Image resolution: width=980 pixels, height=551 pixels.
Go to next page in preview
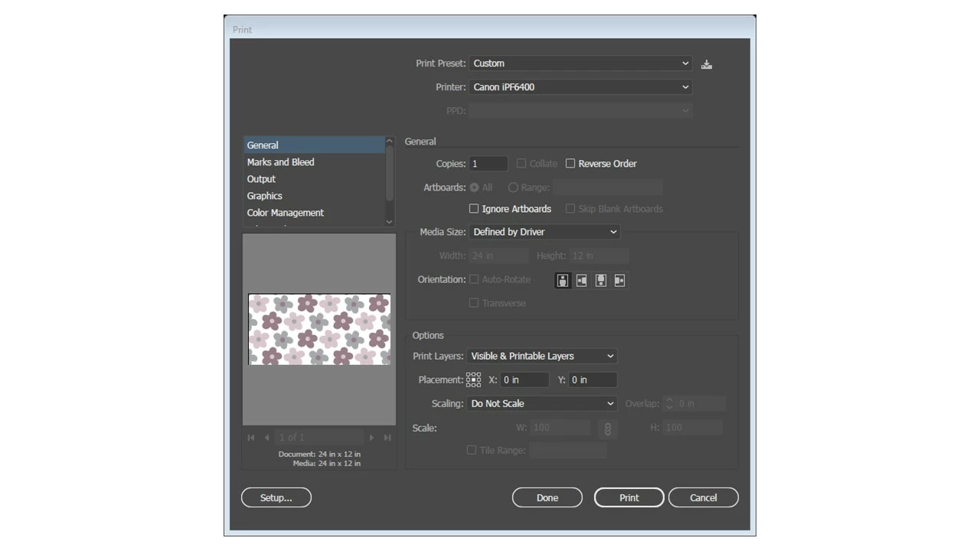click(x=371, y=438)
